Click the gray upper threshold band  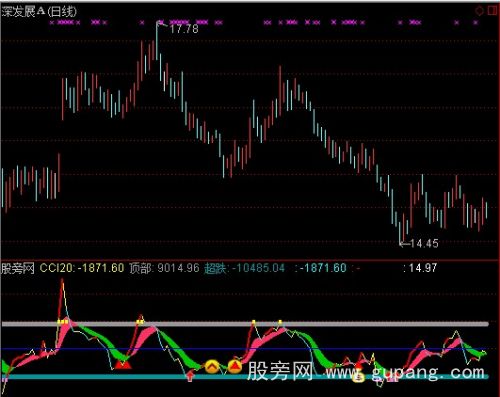tap(245, 324)
